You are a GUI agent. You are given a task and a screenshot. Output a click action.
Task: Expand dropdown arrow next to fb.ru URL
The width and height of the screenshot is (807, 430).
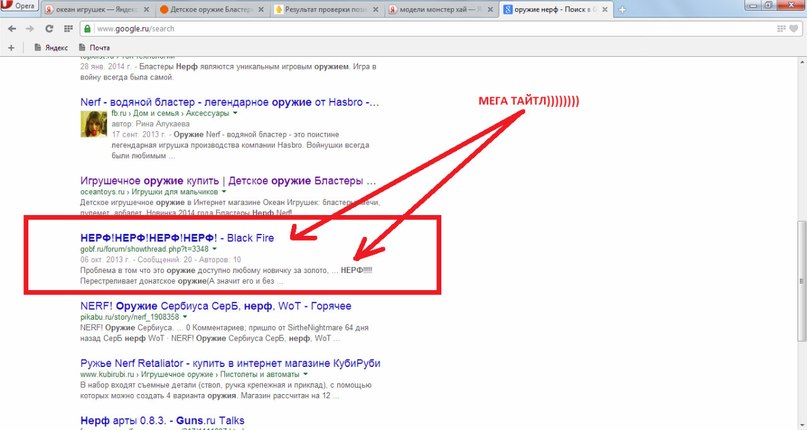(x=235, y=113)
